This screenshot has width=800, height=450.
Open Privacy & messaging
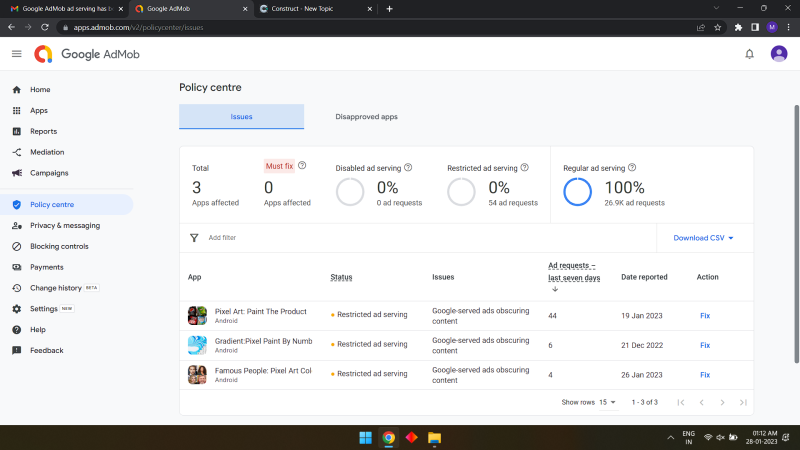pyautogui.click(x=66, y=225)
